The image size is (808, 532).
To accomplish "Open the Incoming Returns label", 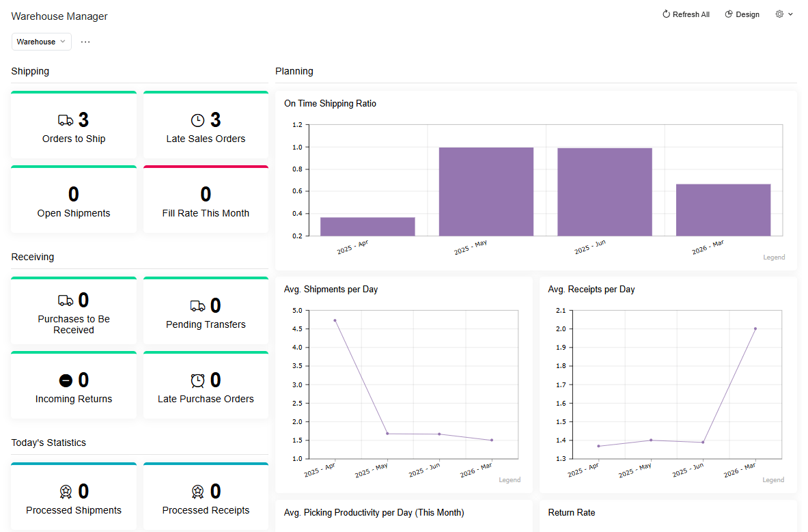I will (x=74, y=399).
